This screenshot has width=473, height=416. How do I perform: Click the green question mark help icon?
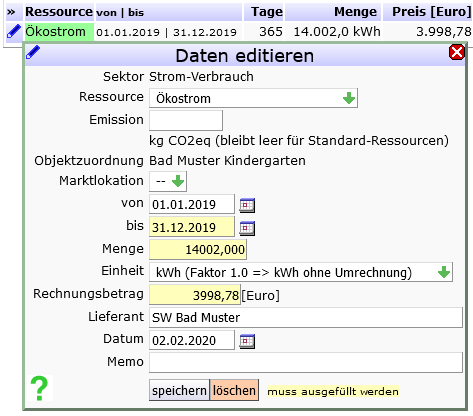(x=39, y=388)
